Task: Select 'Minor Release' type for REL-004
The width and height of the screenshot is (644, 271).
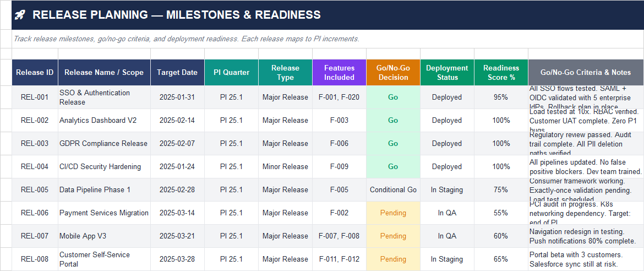Action: pyautogui.click(x=286, y=166)
